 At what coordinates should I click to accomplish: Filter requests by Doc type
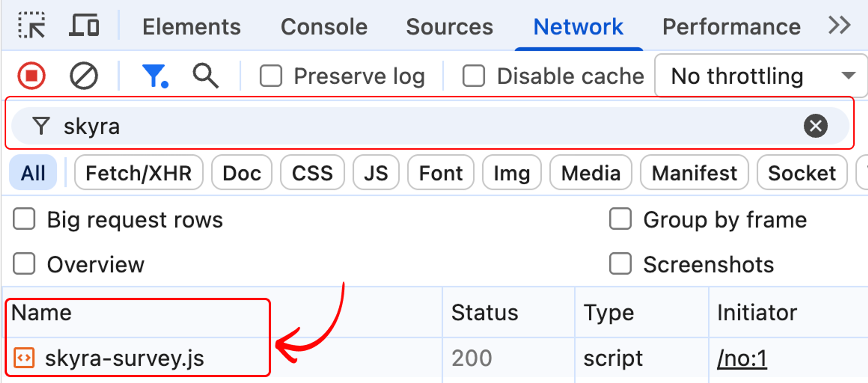click(x=242, y=173)
